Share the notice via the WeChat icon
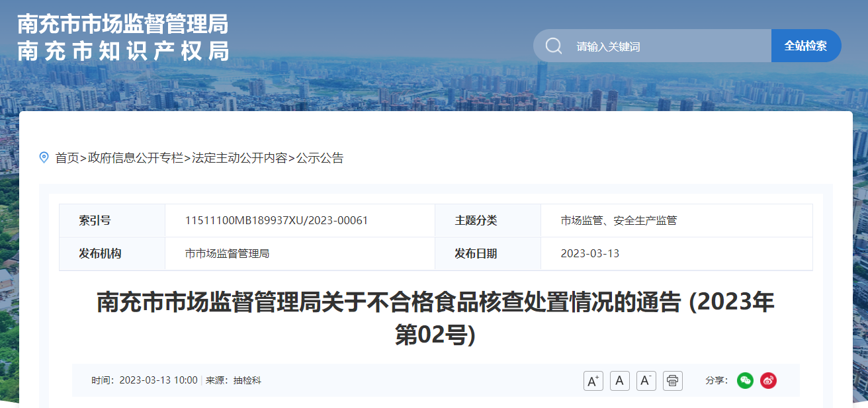 click(746, 380)
